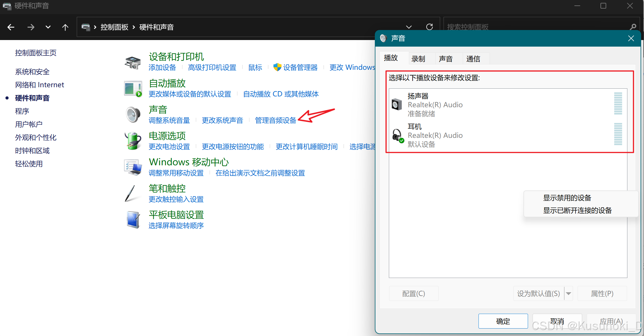This screenshot has width=644, height=336.
Task: Click the Windows Mobility Center icon
Action: click(133, 167)
